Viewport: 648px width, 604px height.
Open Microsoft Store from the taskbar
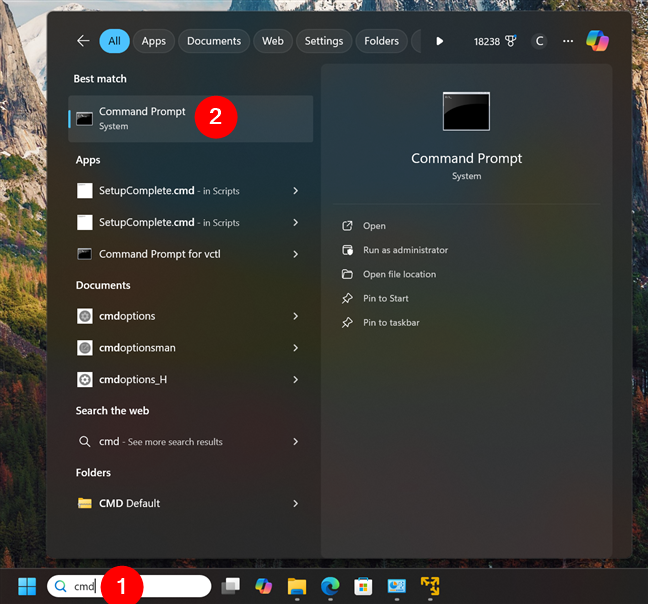click(x=363, y=586)
